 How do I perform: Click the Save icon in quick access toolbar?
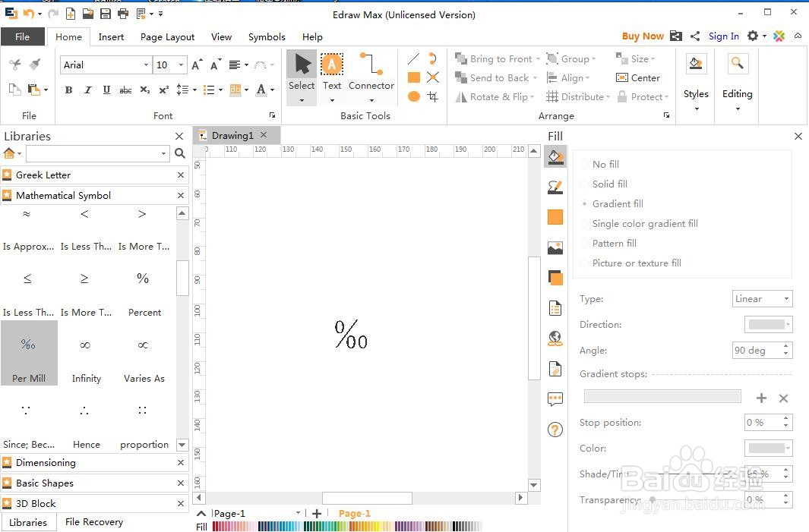point(106,14)
